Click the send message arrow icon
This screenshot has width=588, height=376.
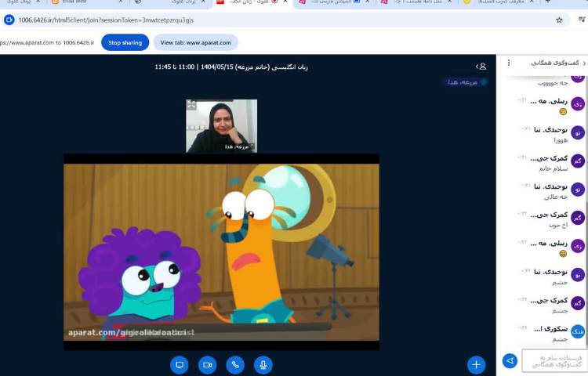[x=510, y=360]
